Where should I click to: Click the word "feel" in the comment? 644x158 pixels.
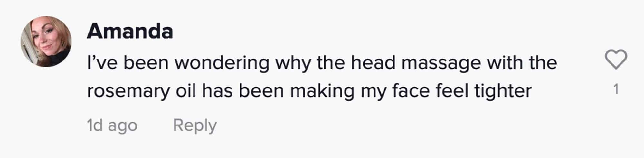click(x=452, y=91)
